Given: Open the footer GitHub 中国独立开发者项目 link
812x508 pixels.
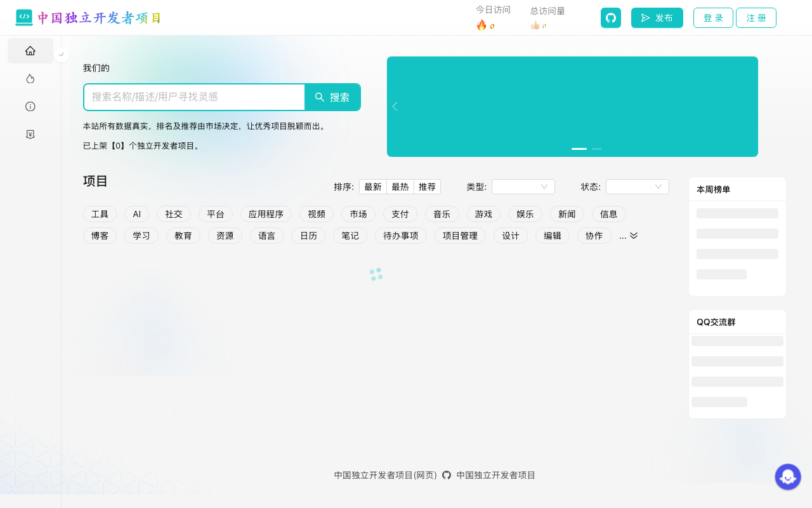Looking at the screenshot, I should [x=489, y=475].
